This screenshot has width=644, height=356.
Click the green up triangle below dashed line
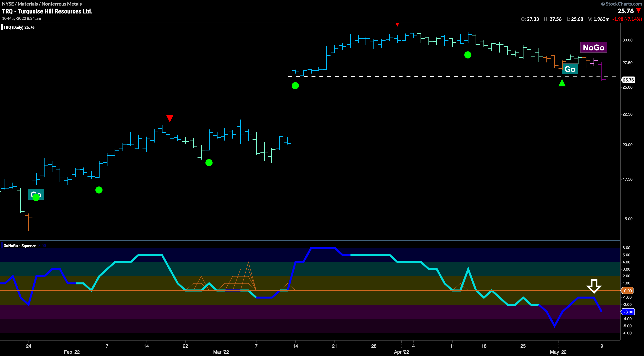tap(562, 83)
